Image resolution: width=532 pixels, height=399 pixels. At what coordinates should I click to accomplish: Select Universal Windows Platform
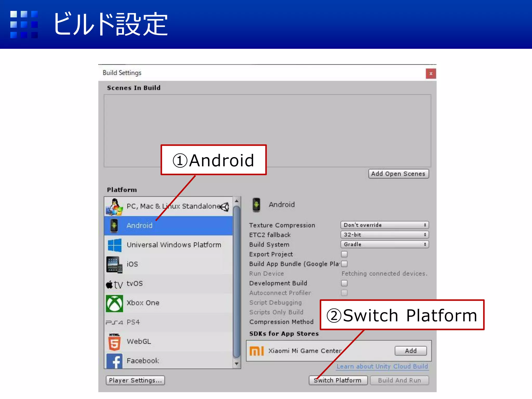(168, 245)
